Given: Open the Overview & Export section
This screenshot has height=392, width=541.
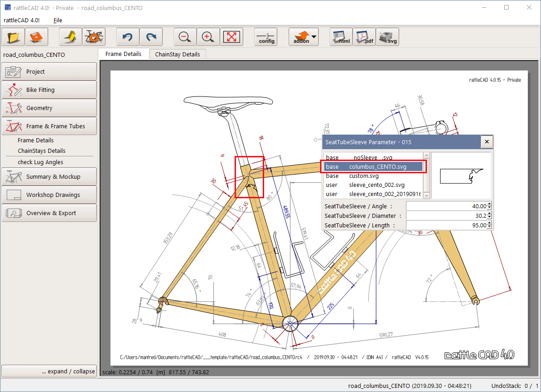Looking at the screenshot, I should click(49, 213).
